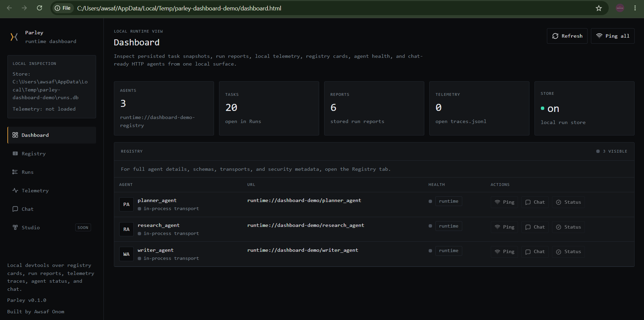Click the WA avatar badge
Screen dimensions: 644x320
point(126,254)
